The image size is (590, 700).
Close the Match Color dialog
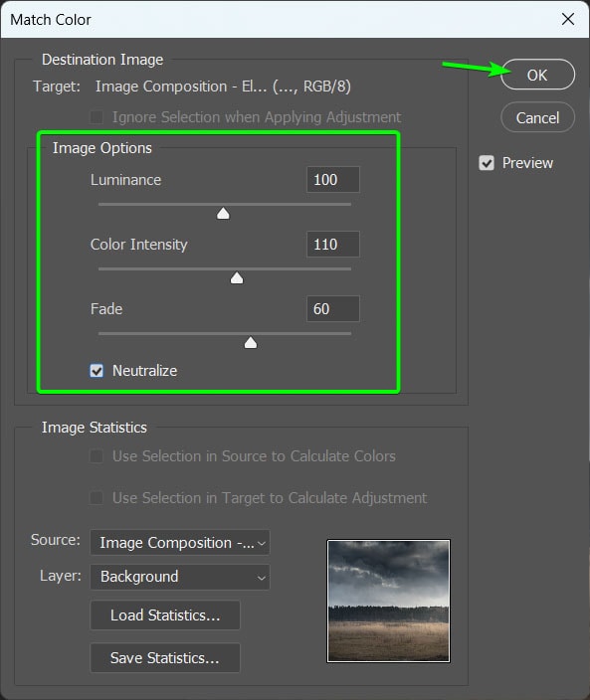tap(568, 19)
